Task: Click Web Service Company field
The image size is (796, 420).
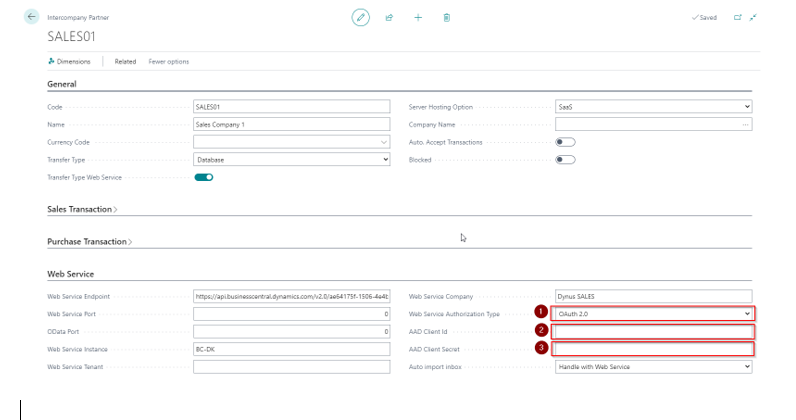Action: (x=653, y=296)
